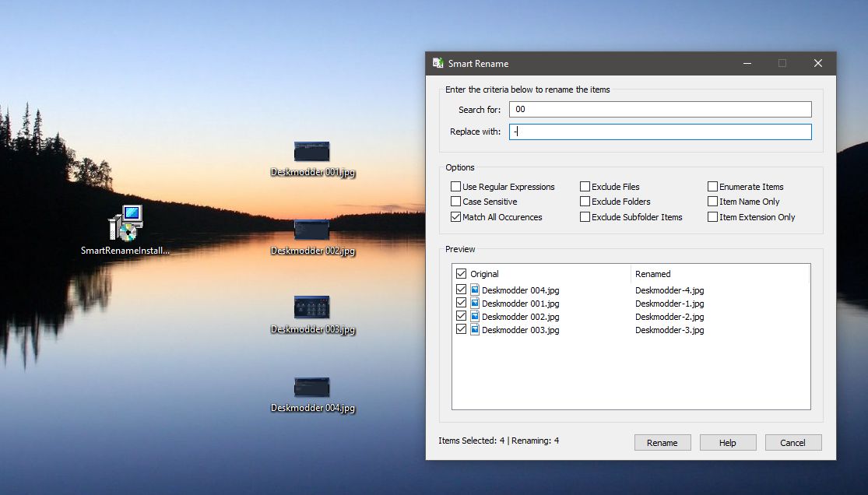Screen dimensions: 868x495
Task: Click the file icon beside Deskmodder 003.jpg
Action: [474, 329]
